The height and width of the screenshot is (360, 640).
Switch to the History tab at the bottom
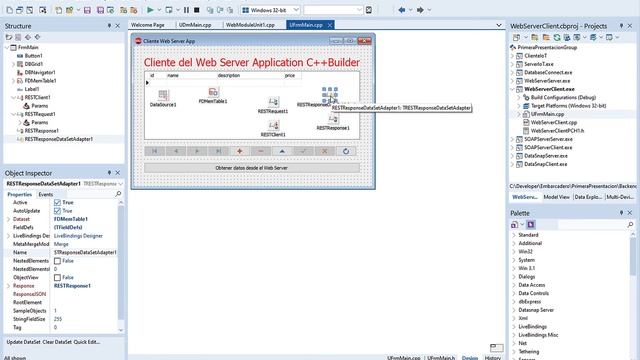[493, 358]
